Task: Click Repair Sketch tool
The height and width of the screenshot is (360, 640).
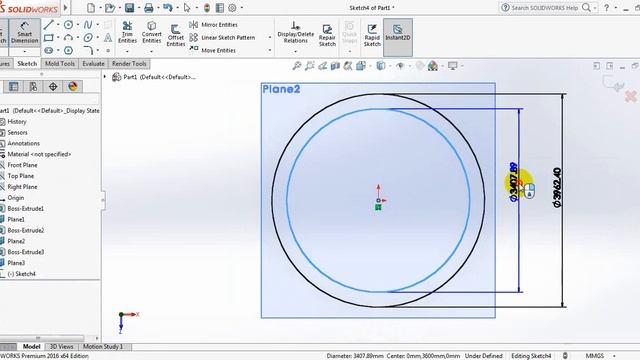Action: [x=327, y=35]
